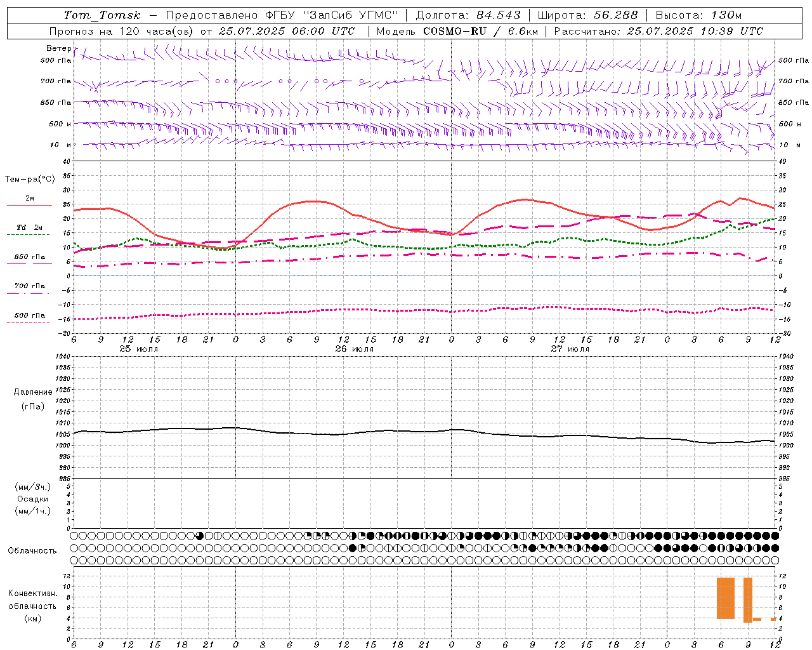Click the "Td 2м" dew point legend entry
The width and height of the screenshot is (812, 650).
pos(29,227)
